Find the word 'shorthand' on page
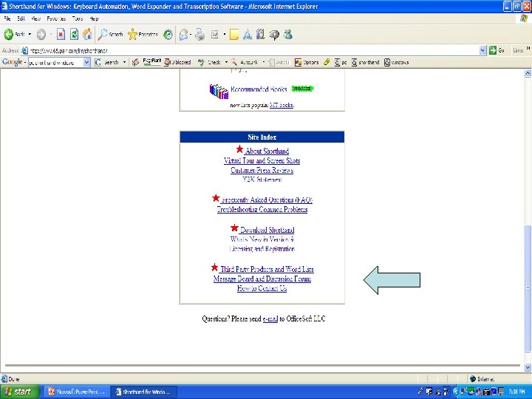Viewport: 532px width, 399px height. coord(365,62)
